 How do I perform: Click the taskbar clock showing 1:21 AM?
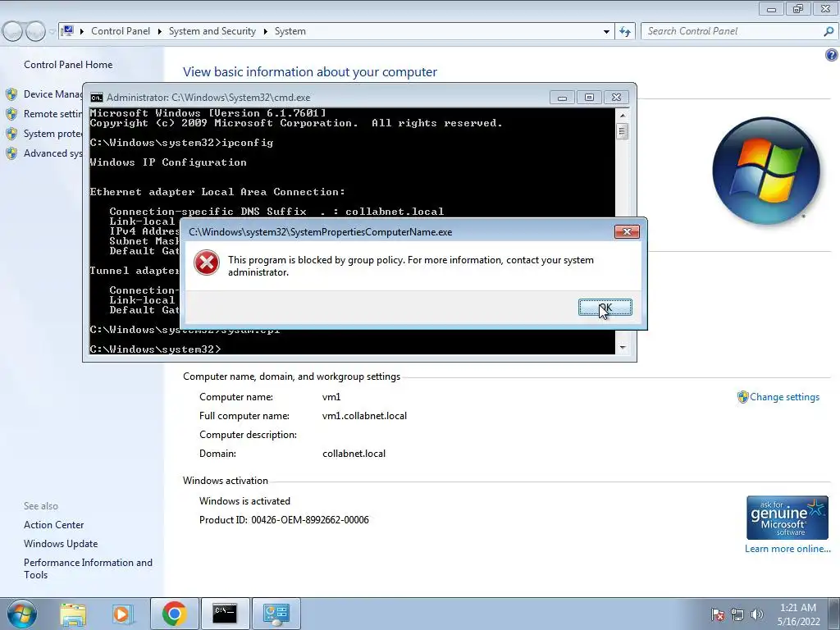[797, 614]
